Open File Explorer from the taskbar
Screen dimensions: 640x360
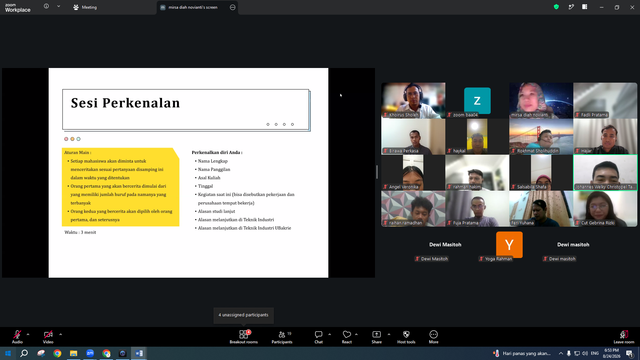tap(73, 353)
